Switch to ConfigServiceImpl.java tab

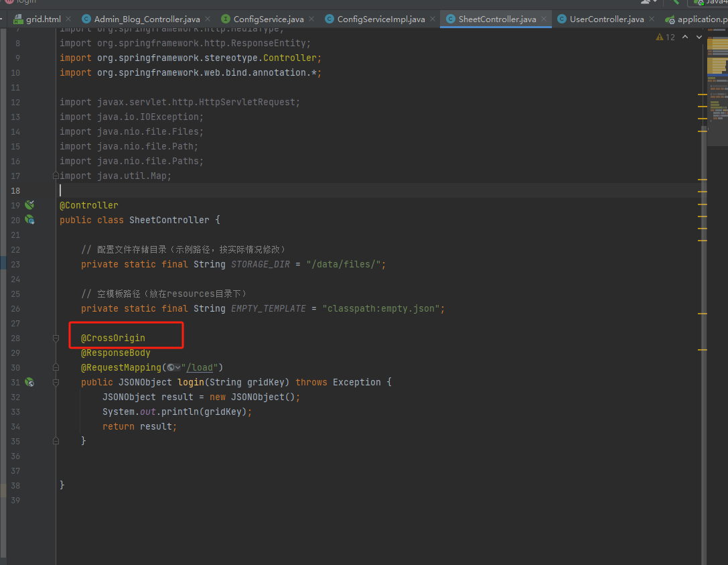(380, 19)
